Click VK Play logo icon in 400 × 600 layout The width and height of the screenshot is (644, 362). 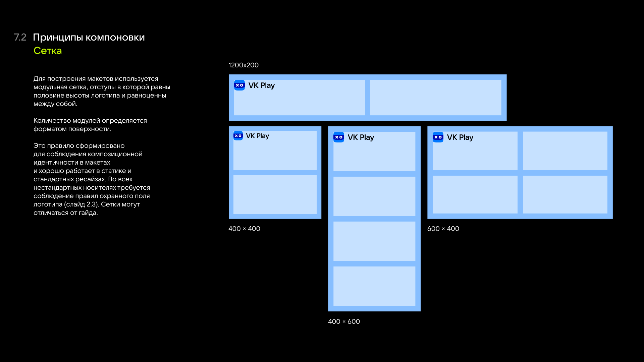pos(339,137)
